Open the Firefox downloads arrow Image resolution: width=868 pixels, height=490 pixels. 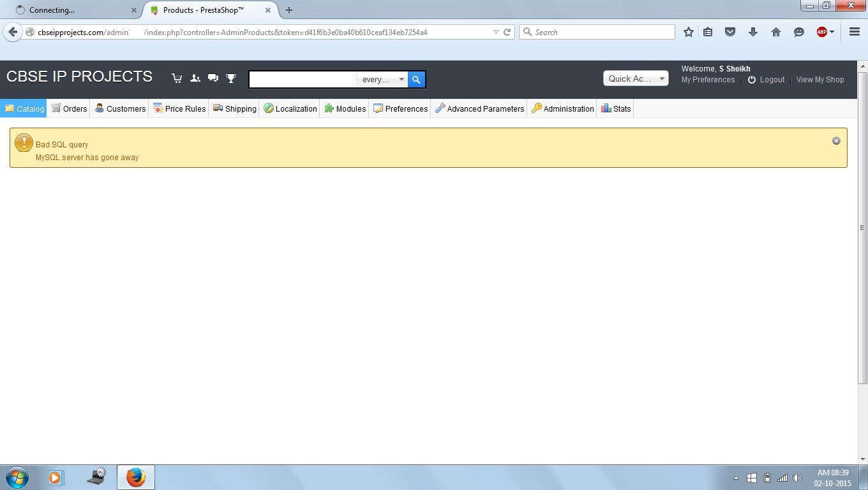tap(753, 32)
